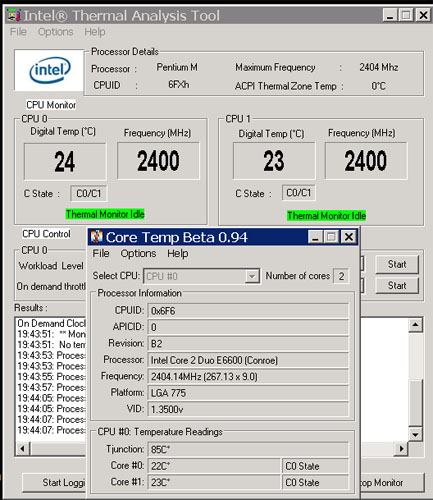The image size is (433, 500).
Task: Click Number of cores value 2
Action: coord(341,276)
